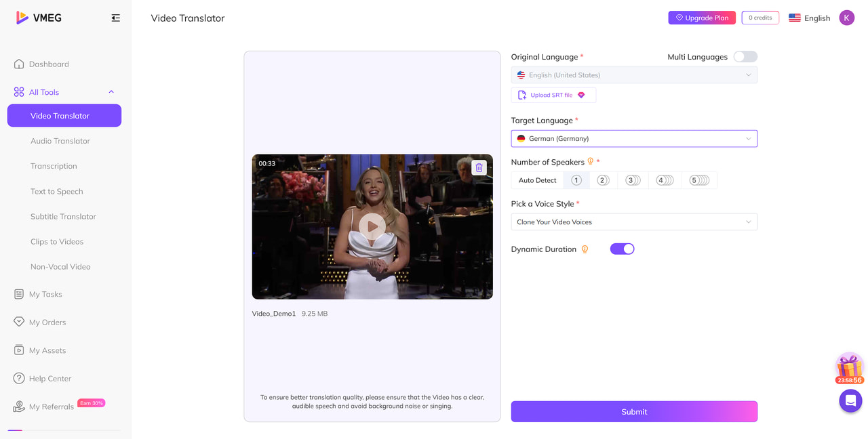
Task: Turn off the Dynamic Duration switch
Action: click(622, 249)
